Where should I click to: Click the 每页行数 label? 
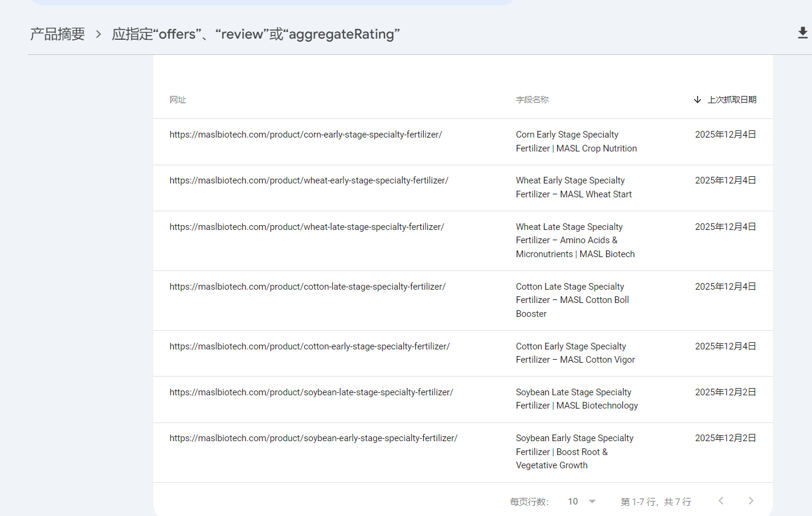(529, 502)
